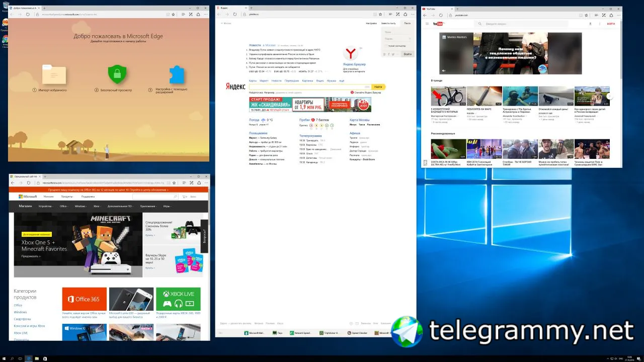
Task: Open Маркет service above Yandex search
Action: point(264,80)
